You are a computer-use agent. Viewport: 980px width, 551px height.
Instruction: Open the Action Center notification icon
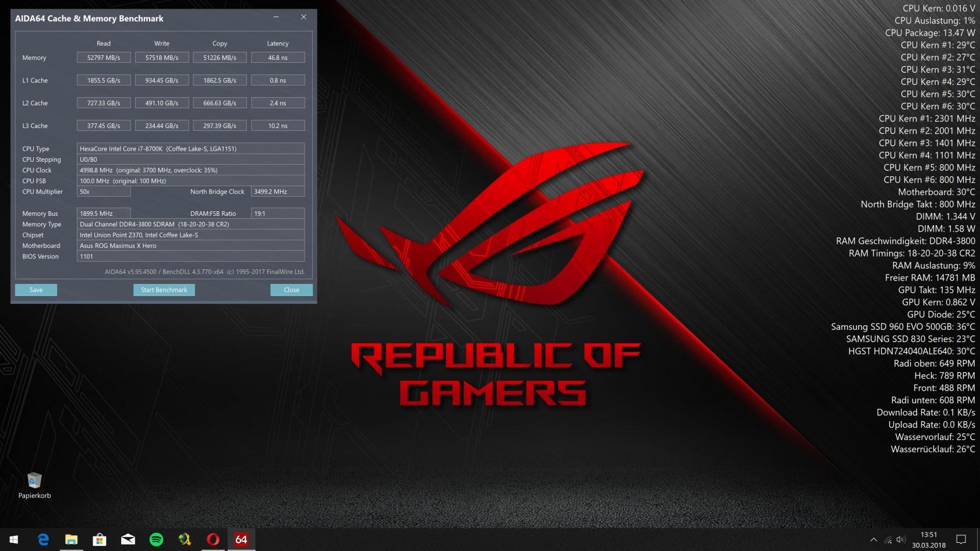click(x=961, y=539)
